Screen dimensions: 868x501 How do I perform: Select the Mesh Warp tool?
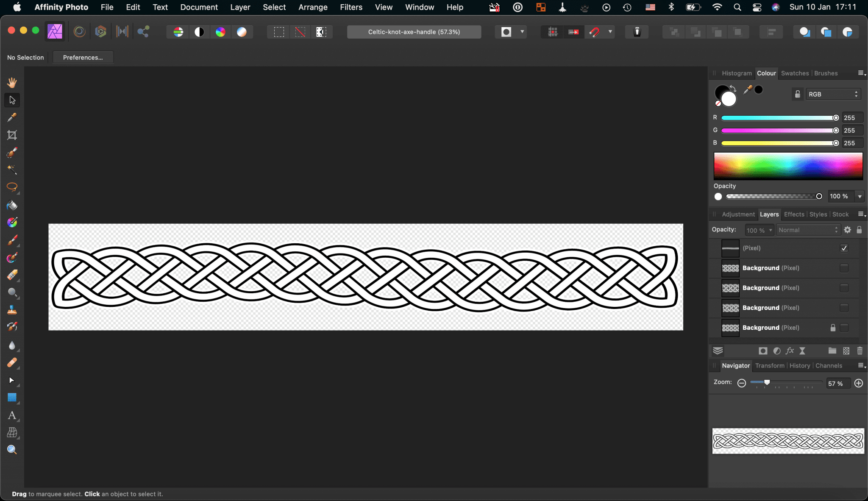click(12, 433)
